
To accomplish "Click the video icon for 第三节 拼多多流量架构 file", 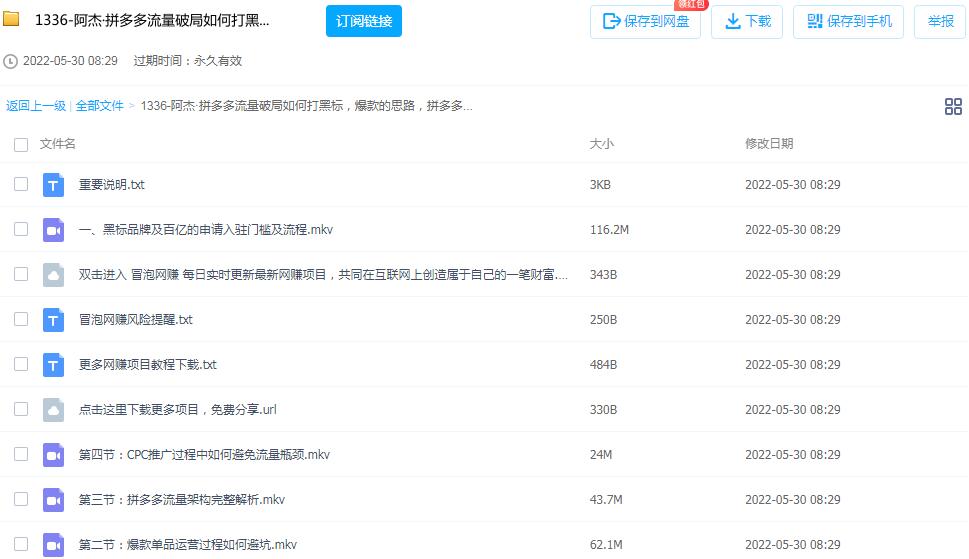I will 53,500.
